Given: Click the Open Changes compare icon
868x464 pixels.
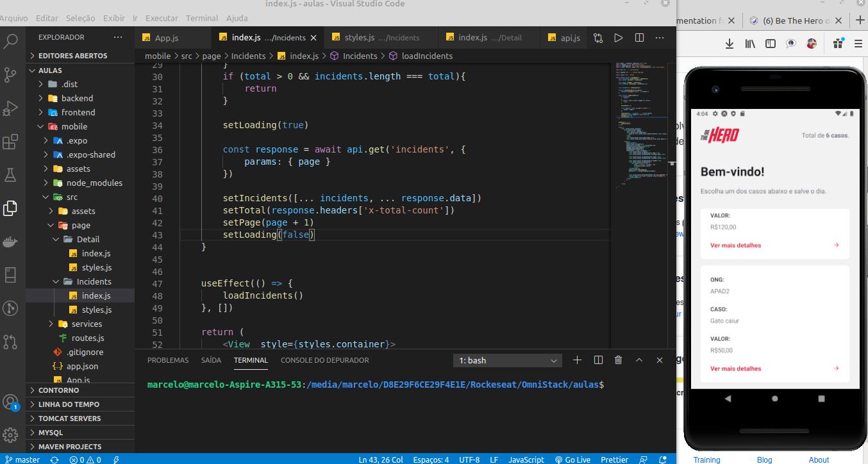Looking at the screenshot, I should tap(598, 38).
